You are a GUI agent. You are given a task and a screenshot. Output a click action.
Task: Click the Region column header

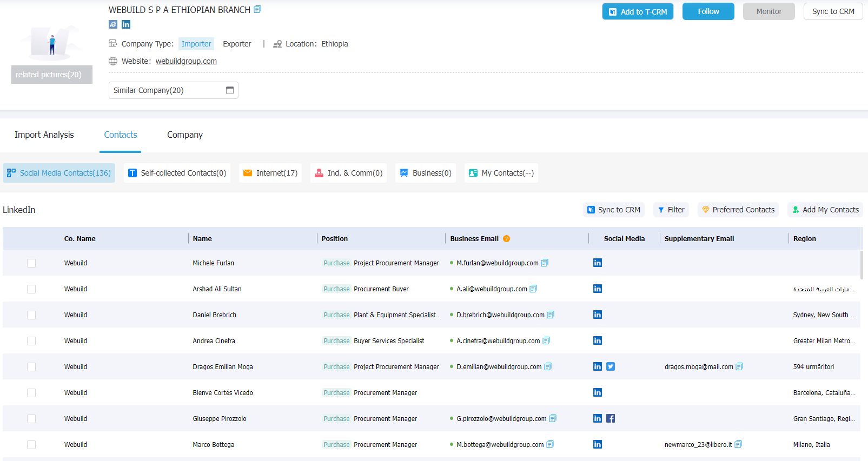click(805, 238)
